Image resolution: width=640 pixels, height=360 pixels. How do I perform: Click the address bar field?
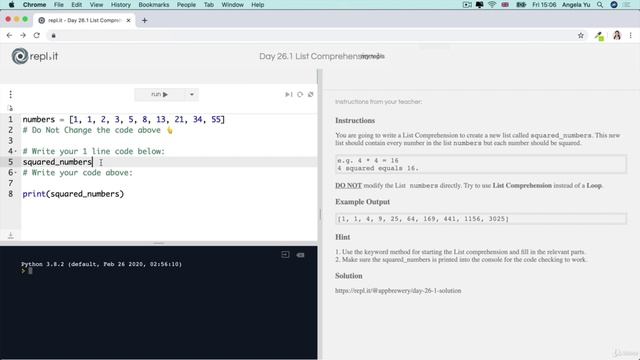coord(314,36)
